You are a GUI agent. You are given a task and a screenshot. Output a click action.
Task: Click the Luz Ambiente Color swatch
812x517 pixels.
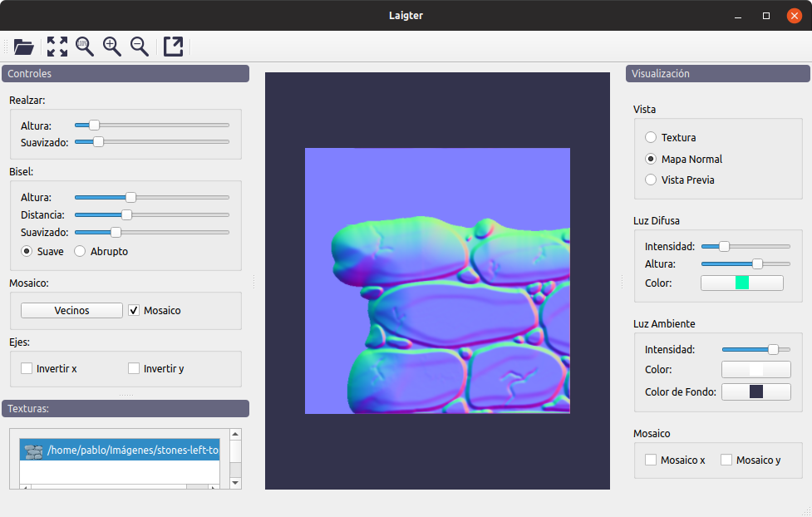pyautogui.click(x=756, y=369)
